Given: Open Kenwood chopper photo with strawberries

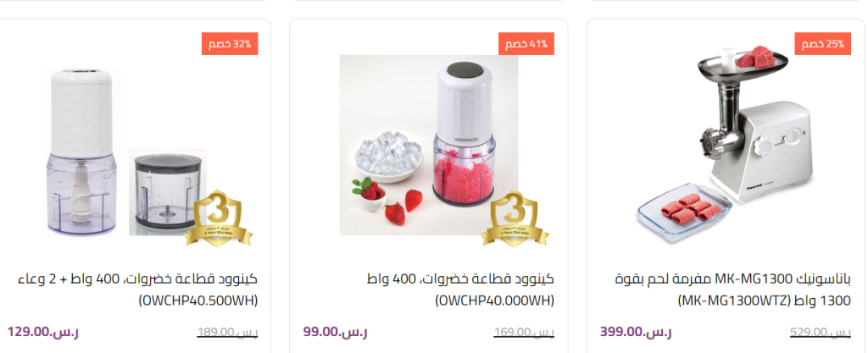Looking at the screenshot, I should 429,145.
